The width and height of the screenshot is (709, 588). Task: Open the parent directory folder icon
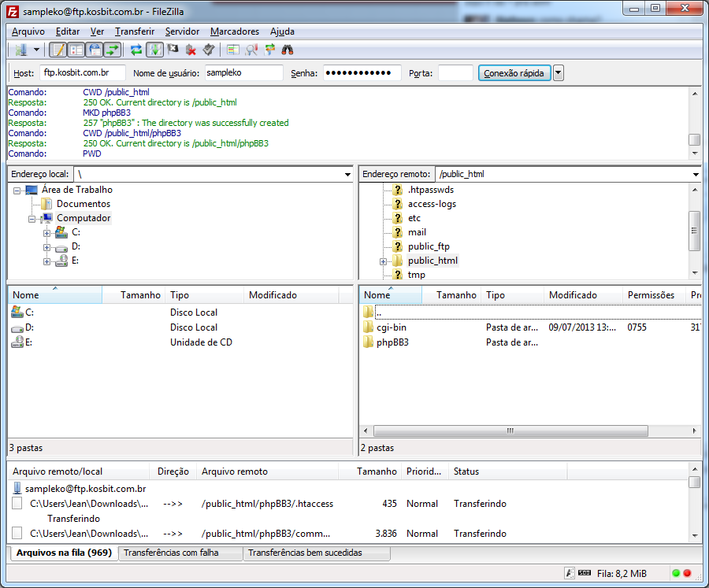pyautogui.click(x=368, y=312)
